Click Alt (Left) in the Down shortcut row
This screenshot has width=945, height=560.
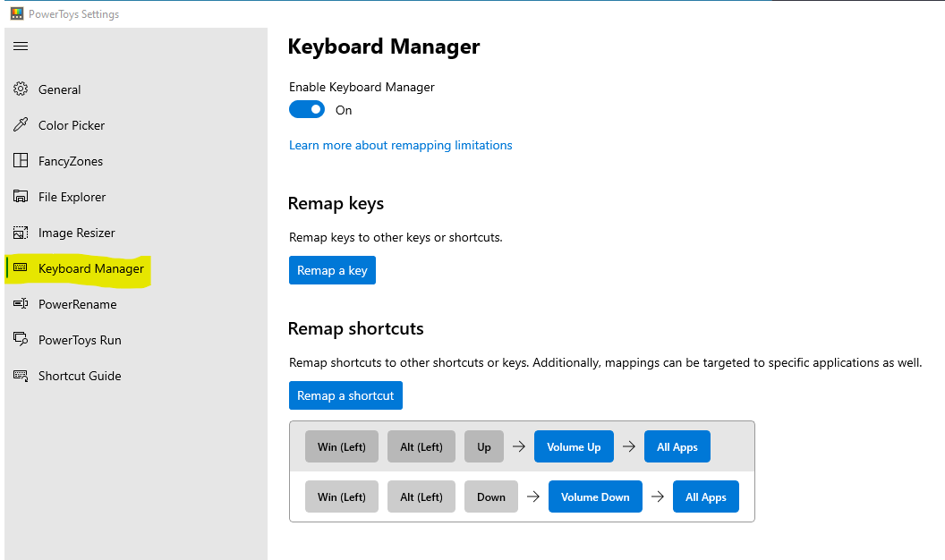[x=421, y=496]
